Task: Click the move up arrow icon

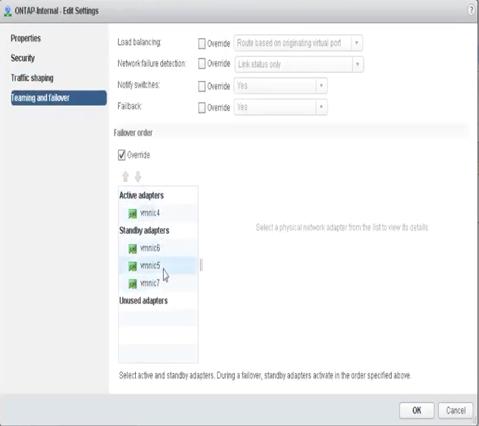Action: tap(125, 176)
